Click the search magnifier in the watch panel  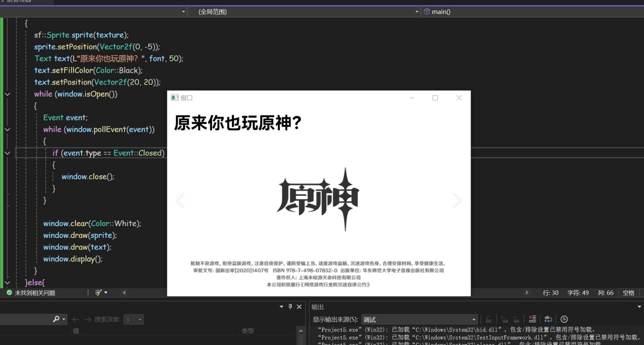coord(56,319)
